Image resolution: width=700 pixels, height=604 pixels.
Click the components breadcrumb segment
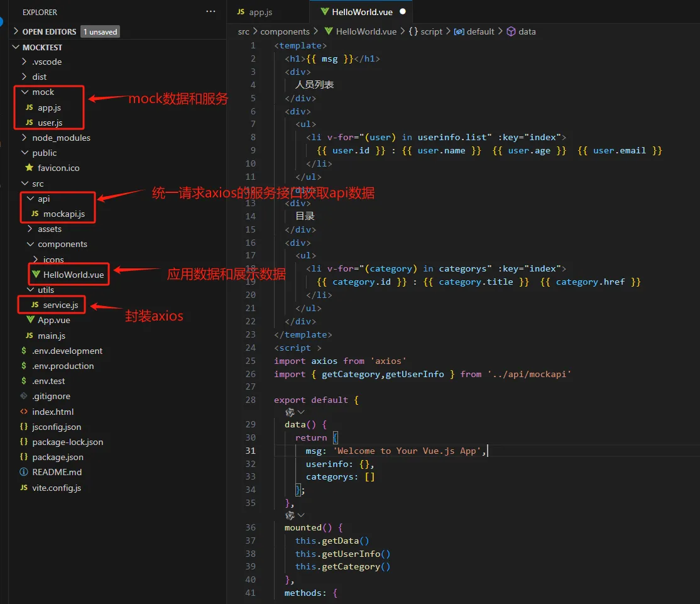pyautogui.click(x=285, y=31)
